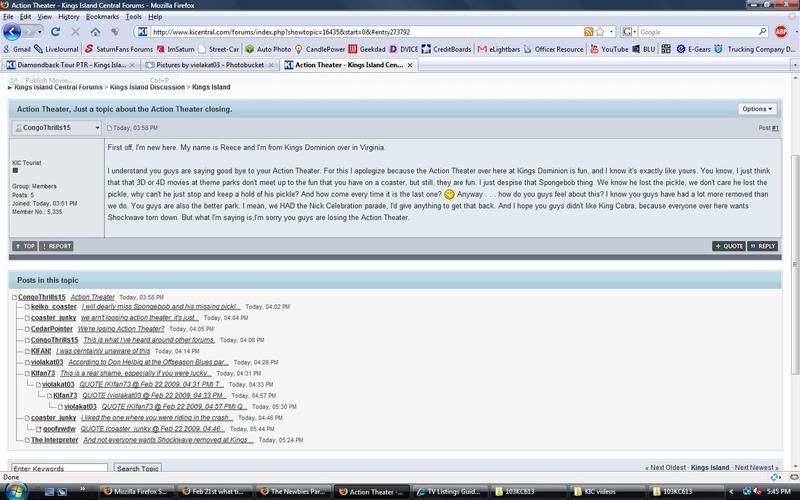Click the Next Newest topic link
Screen dimensions: 800x500
[x=757, y=467]
